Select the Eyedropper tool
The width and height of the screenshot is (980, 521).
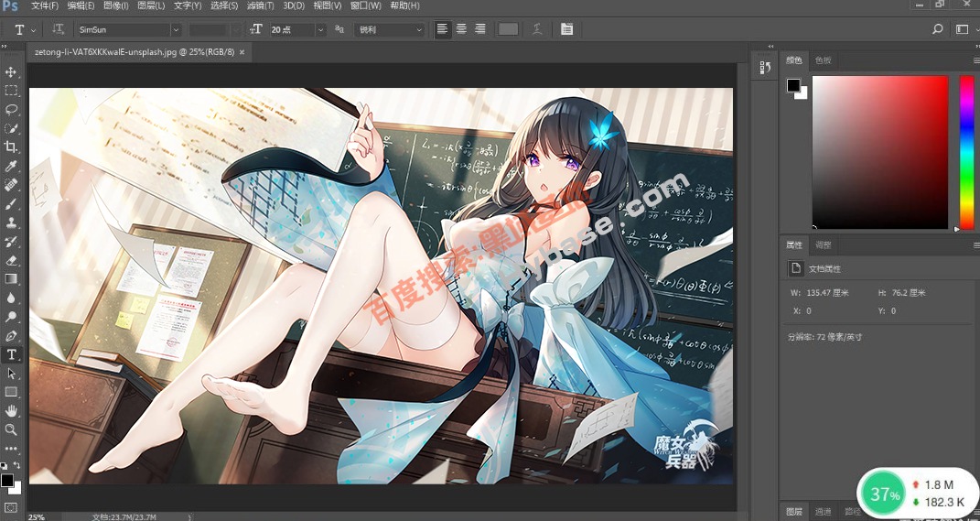11,167
